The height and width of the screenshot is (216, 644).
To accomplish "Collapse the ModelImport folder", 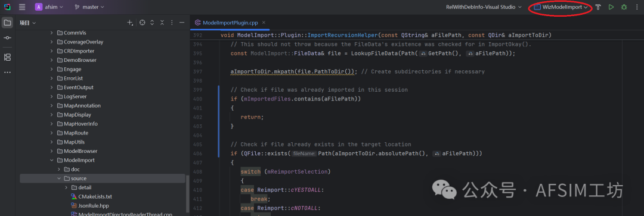I will (52, 160).
